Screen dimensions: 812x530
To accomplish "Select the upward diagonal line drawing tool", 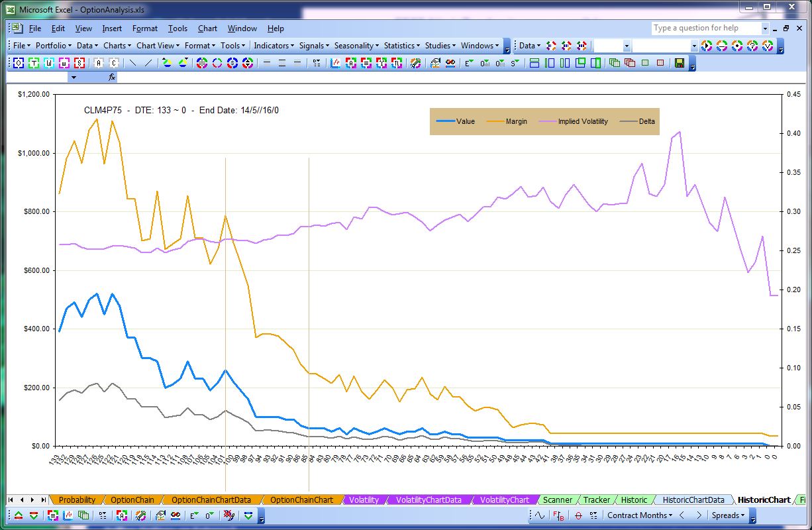I will pos(148,63).
